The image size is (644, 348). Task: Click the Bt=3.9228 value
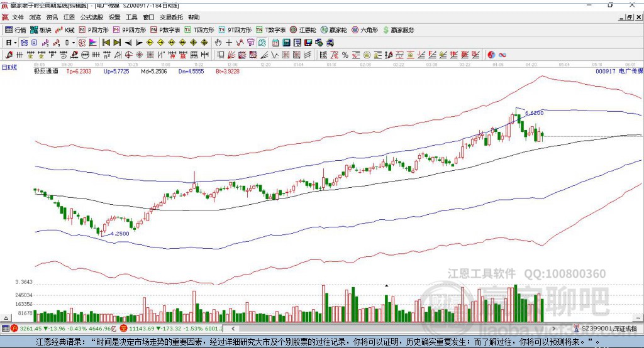(x=228, y=71)
